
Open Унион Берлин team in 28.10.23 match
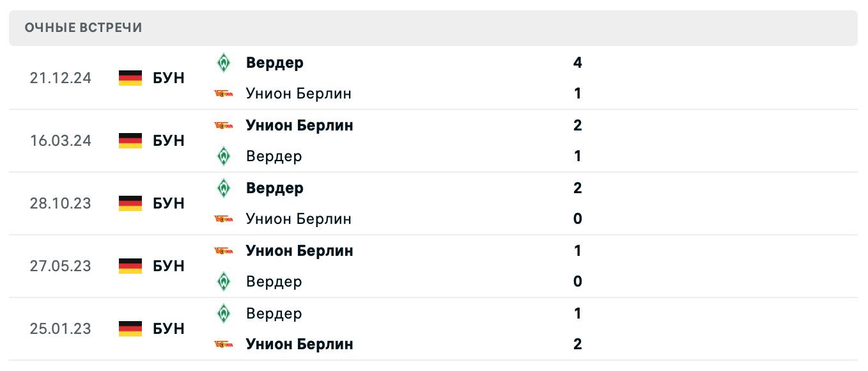tap(298, 219)
